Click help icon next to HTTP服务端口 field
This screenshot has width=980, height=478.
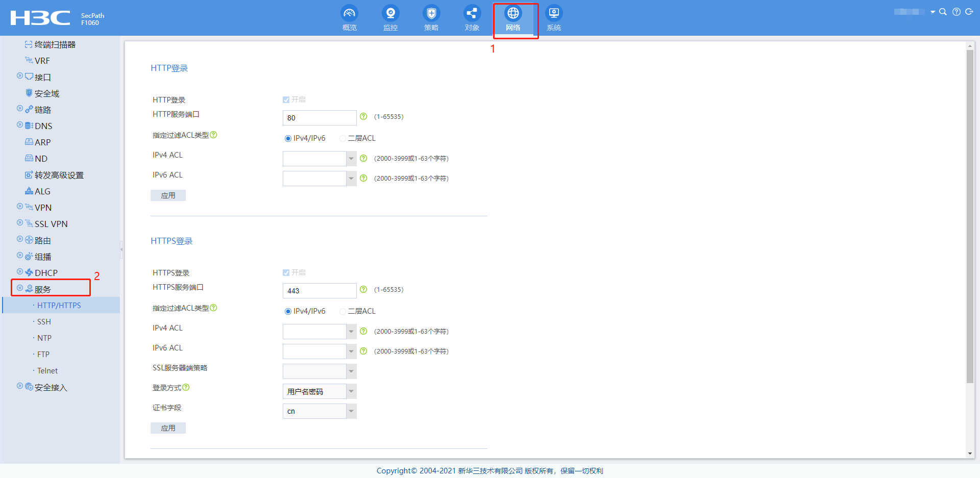pos(363,116)
